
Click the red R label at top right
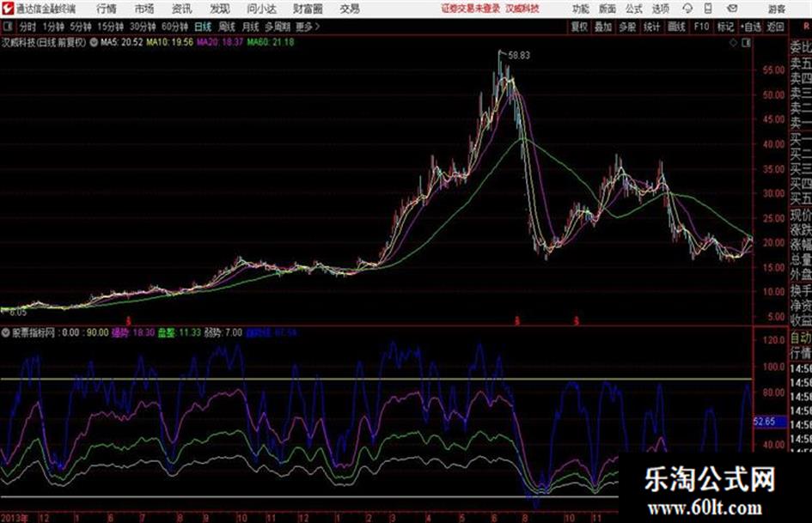point(806,25)
